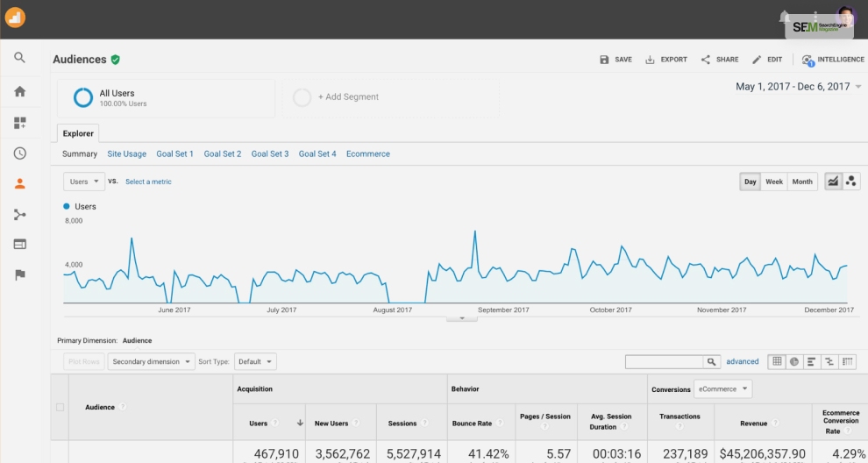This screenshot has width=868, height=463.
Task: Click the table search input field
Action: tap(664, 361)
